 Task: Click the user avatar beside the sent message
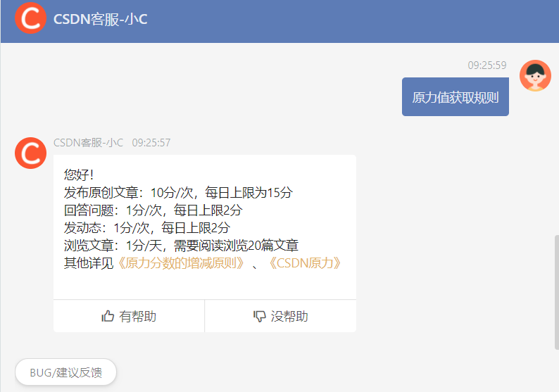pos(535,75)
